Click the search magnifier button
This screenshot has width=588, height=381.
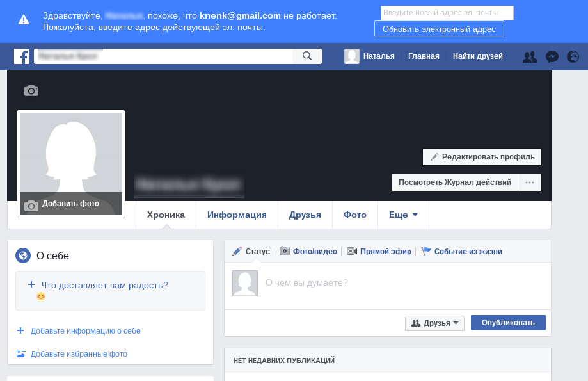(x=307, y=56)
